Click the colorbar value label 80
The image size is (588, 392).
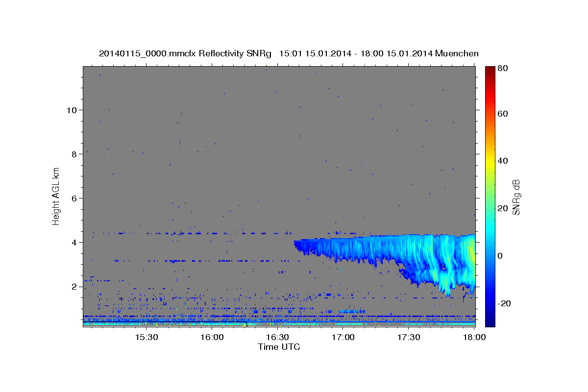point(503,69)
